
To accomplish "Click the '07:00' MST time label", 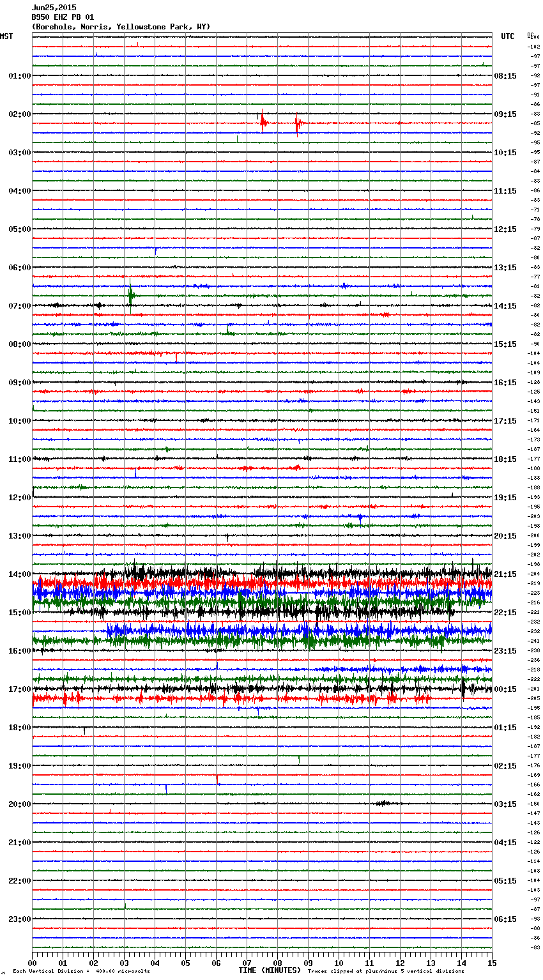I will coord(20,306).
